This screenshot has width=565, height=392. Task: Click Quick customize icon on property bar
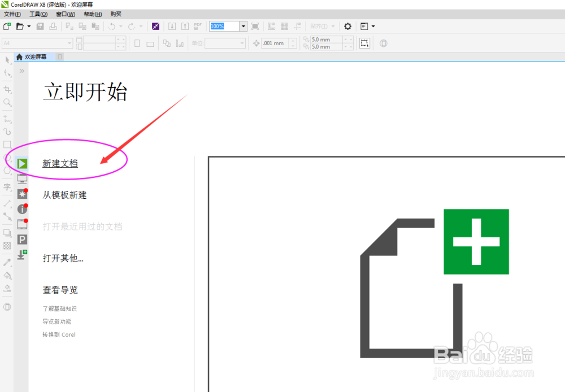pyautogui.click(x=384, y=43)
